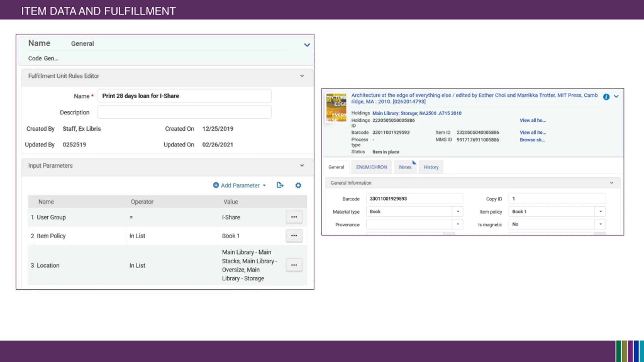
Task: Click the Holdings ID value 2220505050005886
Action: pos(393,120)
